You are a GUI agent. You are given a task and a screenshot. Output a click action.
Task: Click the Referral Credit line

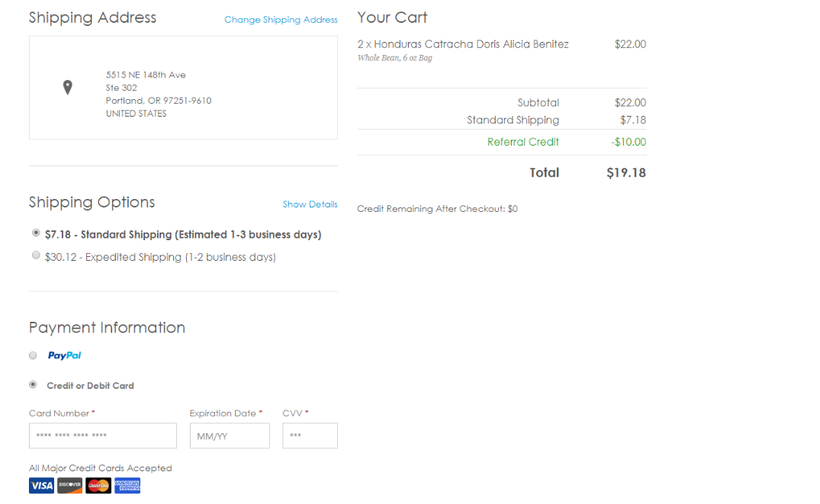coord(523,142)
